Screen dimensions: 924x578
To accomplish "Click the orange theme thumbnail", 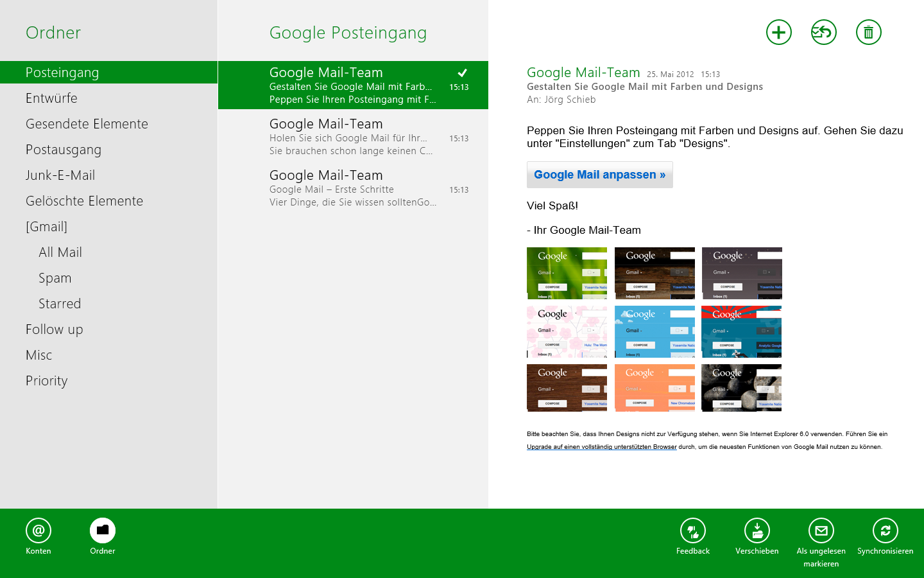I will 654,388.
